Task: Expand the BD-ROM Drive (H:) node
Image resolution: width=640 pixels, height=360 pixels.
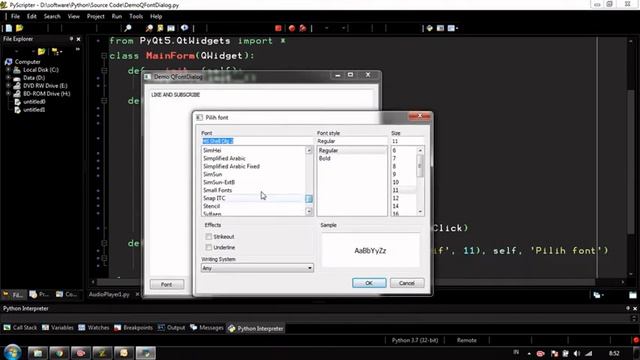Action: pos(8,93)
